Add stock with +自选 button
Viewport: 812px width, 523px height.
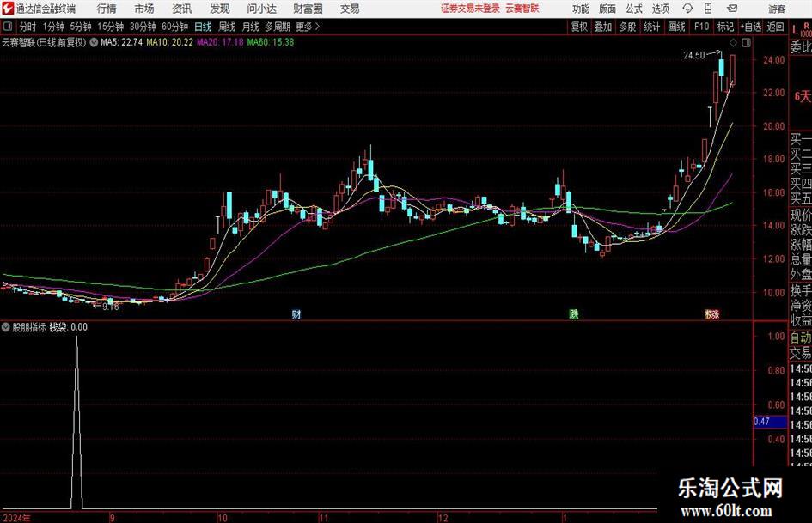[751, 27]
